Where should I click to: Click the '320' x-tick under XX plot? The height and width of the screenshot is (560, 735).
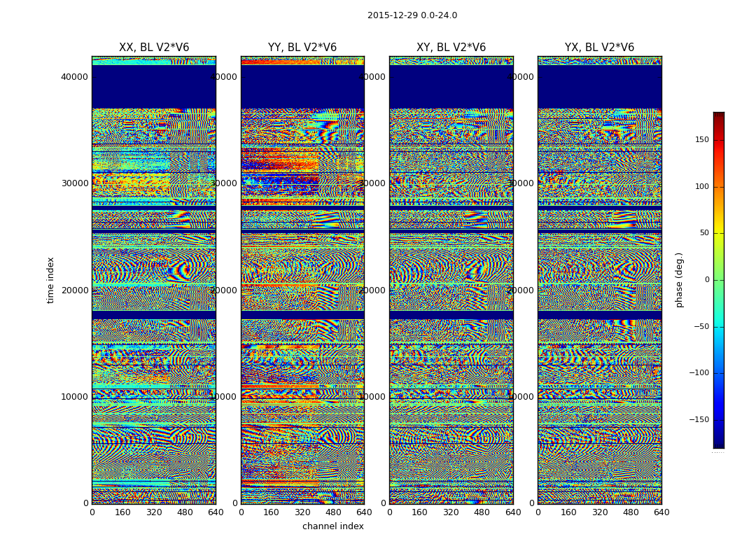[154, 512]
